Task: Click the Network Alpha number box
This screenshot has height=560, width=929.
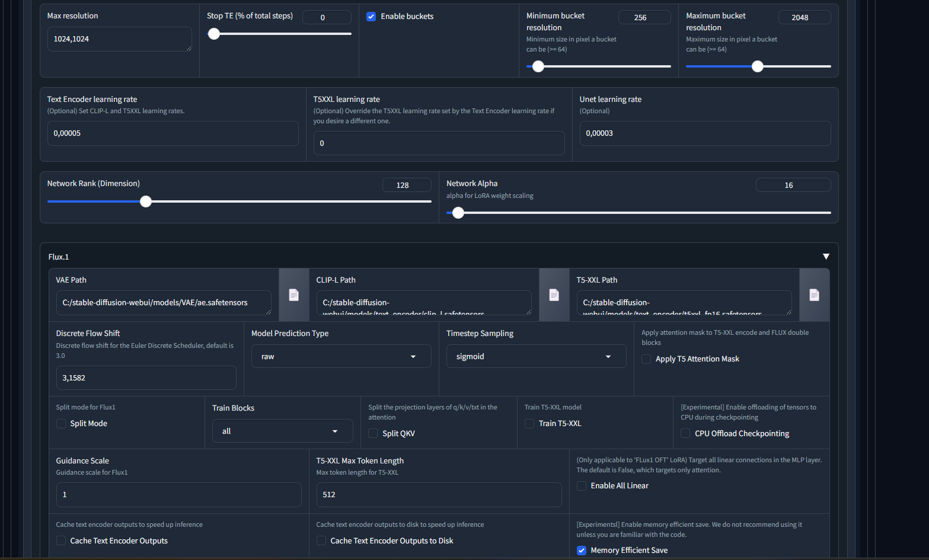Action: (793, 185)
